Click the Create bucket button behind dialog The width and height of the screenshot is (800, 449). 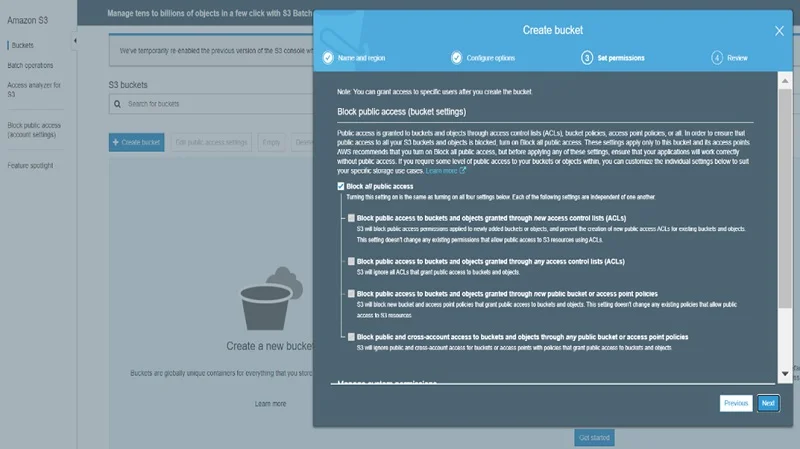136,142
